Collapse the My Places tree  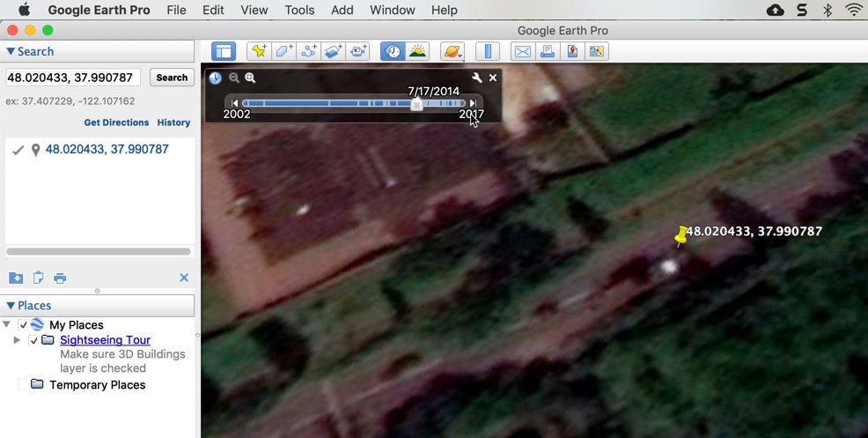7,324
